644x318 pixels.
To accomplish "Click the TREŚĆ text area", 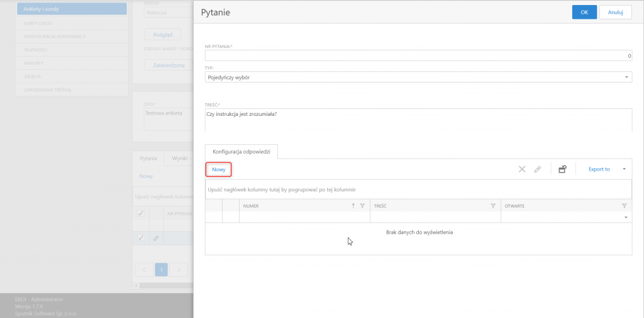I will [418, 120].
